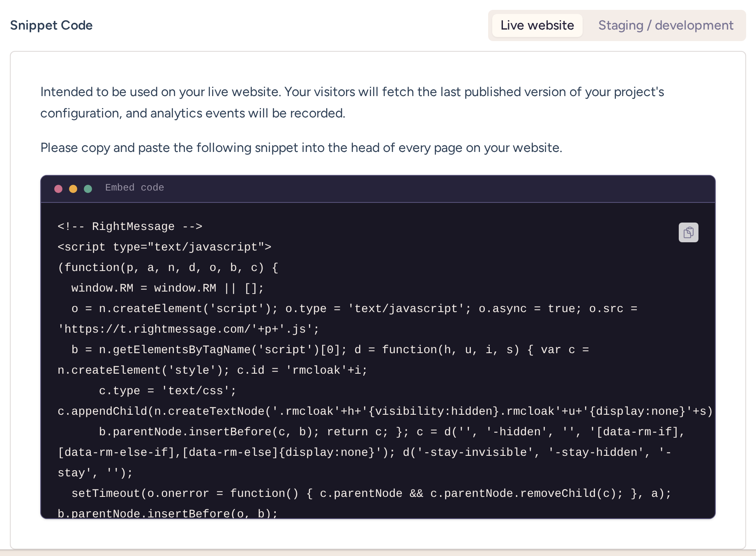Click the yellow dot in code window header
This screenshot has width=756, height=556.
click(x=73, y=188)
